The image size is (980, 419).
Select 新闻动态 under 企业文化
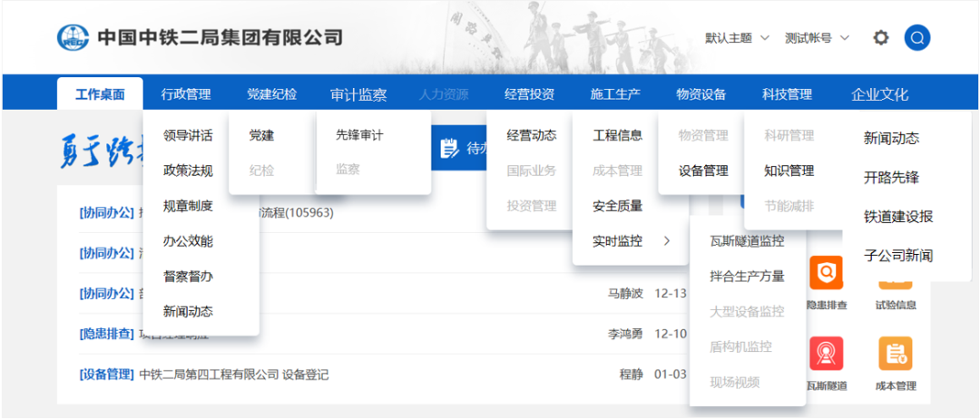click(x=891, y=139)
